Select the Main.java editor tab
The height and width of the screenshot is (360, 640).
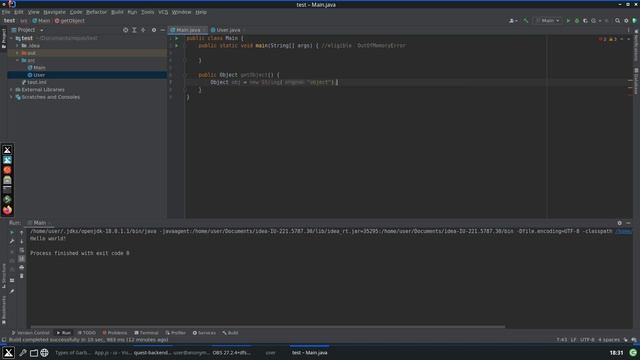pos(188,30)
